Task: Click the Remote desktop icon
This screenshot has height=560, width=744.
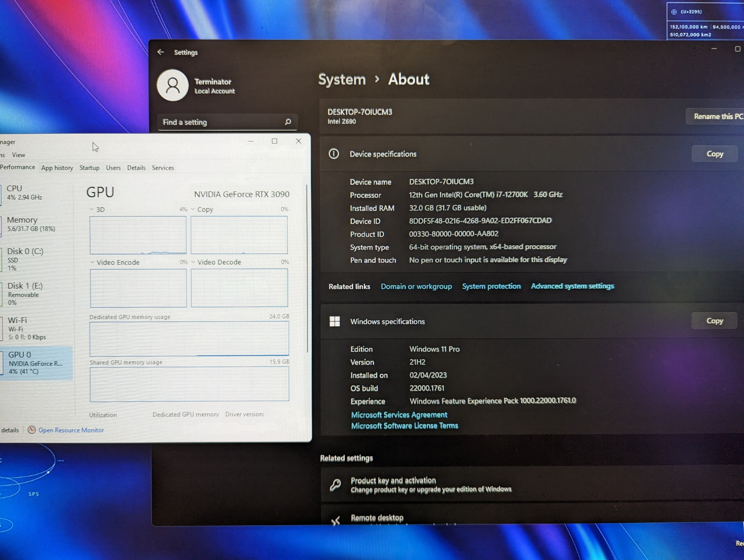Action: coord(335,520)
